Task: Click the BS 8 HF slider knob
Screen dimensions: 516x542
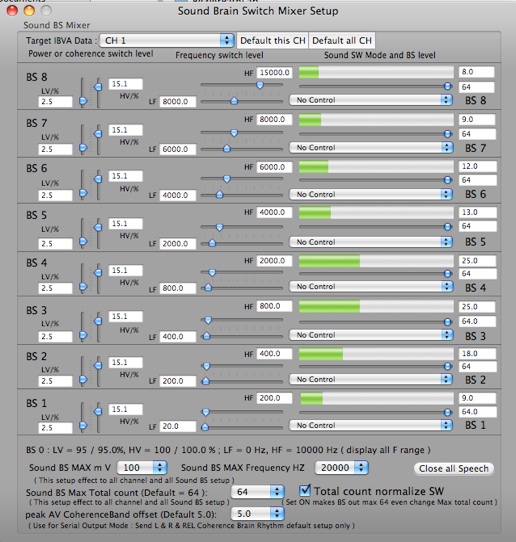Action: (x=260, y=85)
